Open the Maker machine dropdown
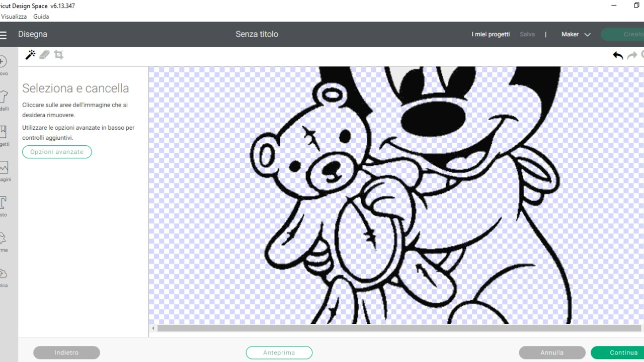The height and width of the screenshot is (362, 644). tap(576, 34)
